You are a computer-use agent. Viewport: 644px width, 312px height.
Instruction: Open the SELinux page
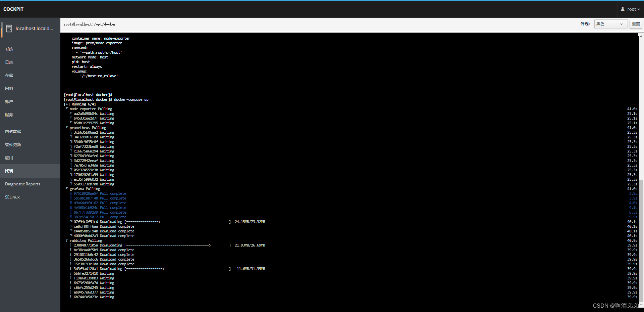pos(12,197)
